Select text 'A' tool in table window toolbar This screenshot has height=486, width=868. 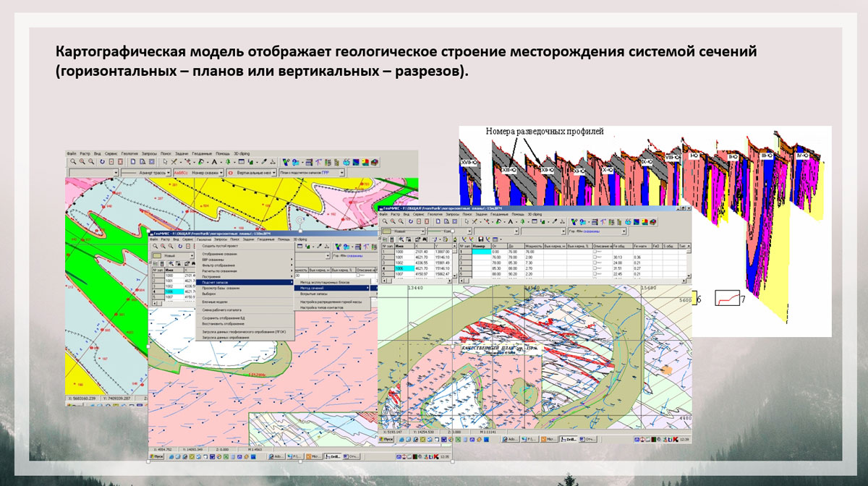(x=510, y=221)
